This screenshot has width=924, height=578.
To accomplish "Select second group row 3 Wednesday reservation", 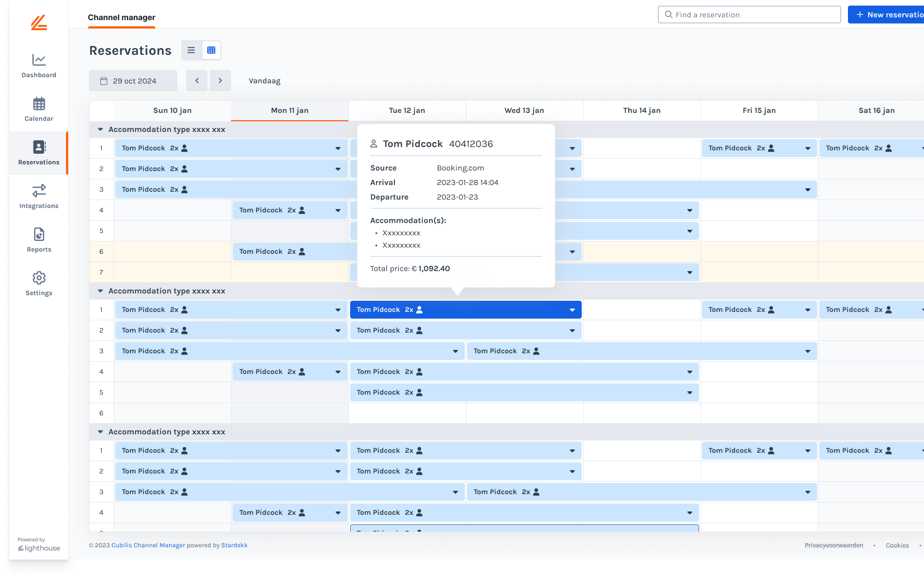I will (642, 352).
